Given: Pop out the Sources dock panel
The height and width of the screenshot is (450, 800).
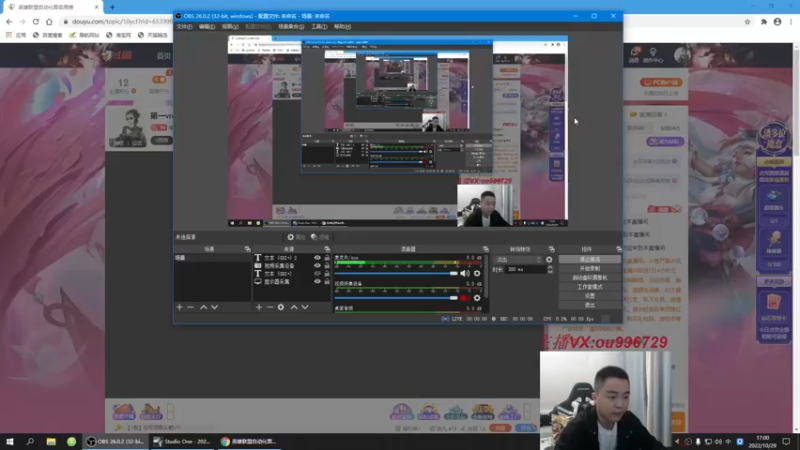Looking at the screenshot, I should [x=327, y=249].
